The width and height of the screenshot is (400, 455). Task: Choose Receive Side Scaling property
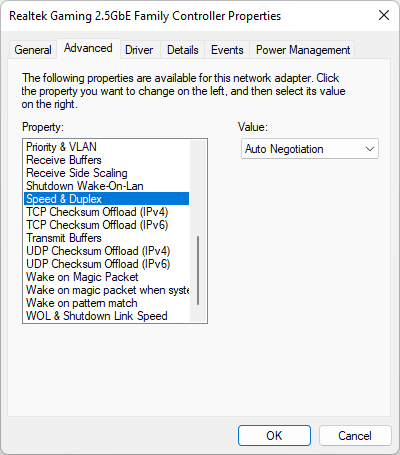click(107, 173)
